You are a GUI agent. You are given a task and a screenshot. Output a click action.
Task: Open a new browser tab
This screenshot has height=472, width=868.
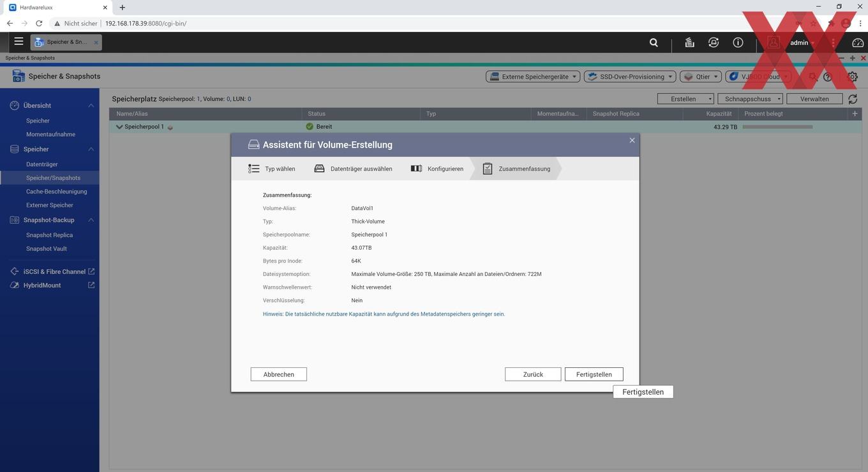click(123, 8)
